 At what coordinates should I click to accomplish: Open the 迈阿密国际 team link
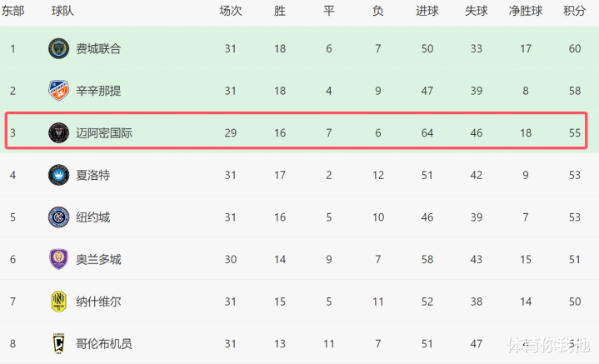click(x=104, y=132)
